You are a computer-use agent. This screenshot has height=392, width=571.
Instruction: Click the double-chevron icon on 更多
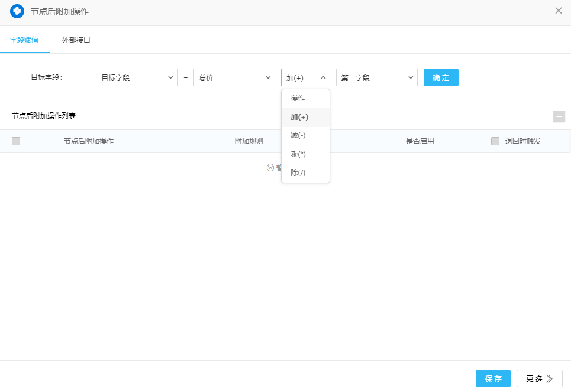coord(550,379)
